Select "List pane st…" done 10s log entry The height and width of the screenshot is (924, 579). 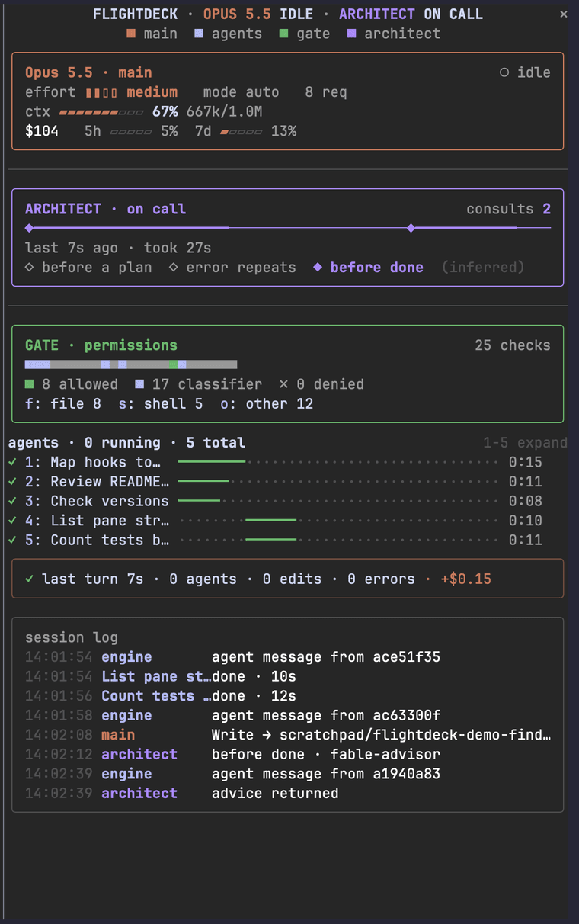point(287,676)
